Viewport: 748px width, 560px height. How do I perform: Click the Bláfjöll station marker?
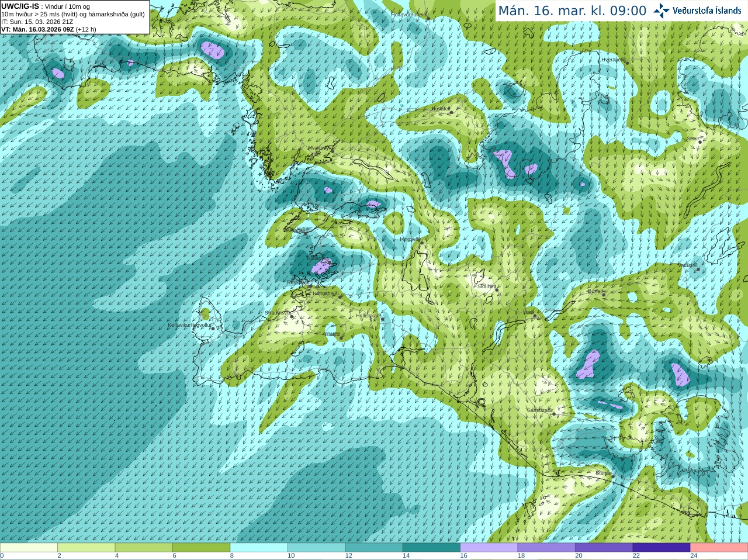[x=341, y=338]
